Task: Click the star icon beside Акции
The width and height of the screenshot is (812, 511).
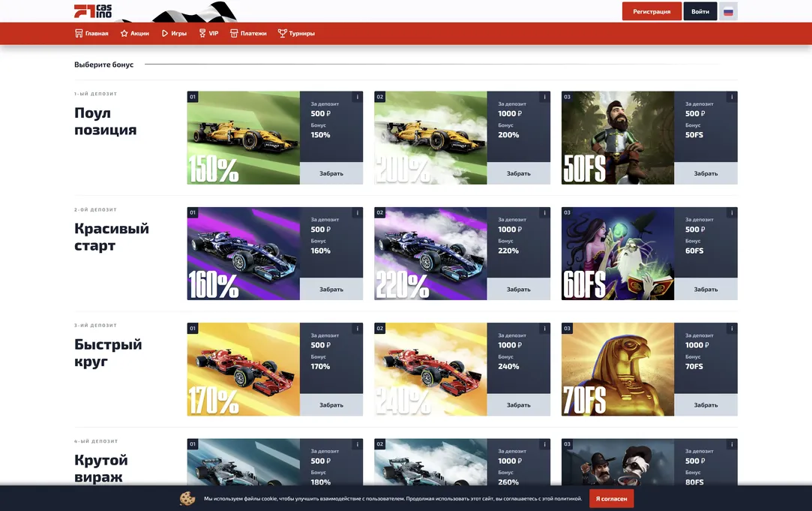Action: point(124,33)
